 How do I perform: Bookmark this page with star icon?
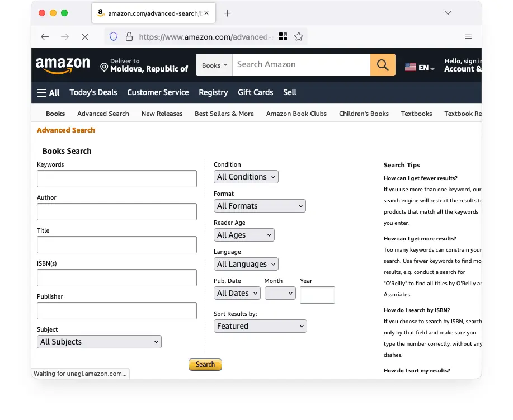[x=298, y=36]
